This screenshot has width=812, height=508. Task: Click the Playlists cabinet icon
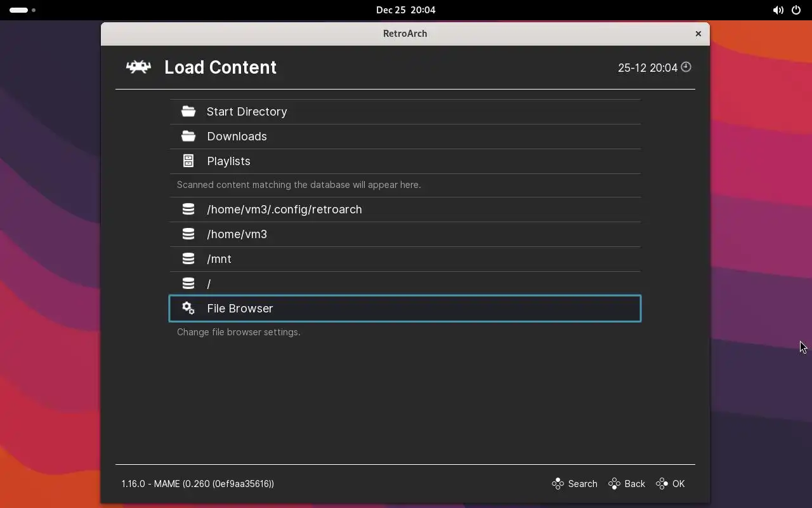(188, 161)
